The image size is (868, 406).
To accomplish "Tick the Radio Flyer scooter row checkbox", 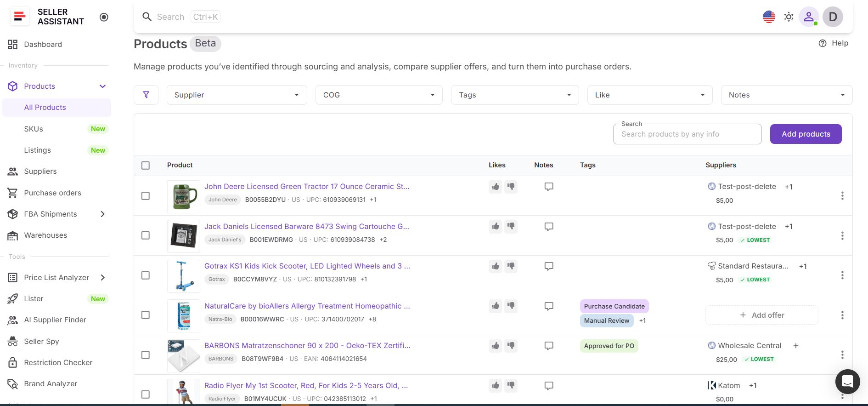I will coord(146,395).
